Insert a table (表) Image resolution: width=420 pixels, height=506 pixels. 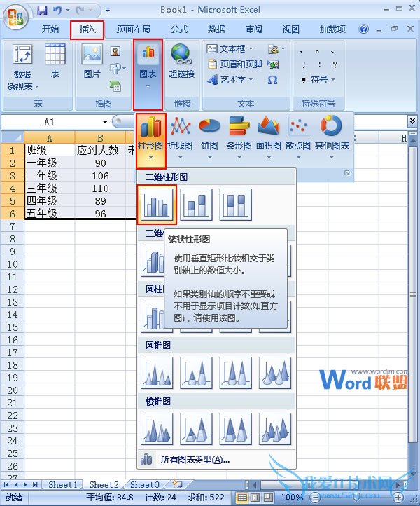click(x=55, y=61)
